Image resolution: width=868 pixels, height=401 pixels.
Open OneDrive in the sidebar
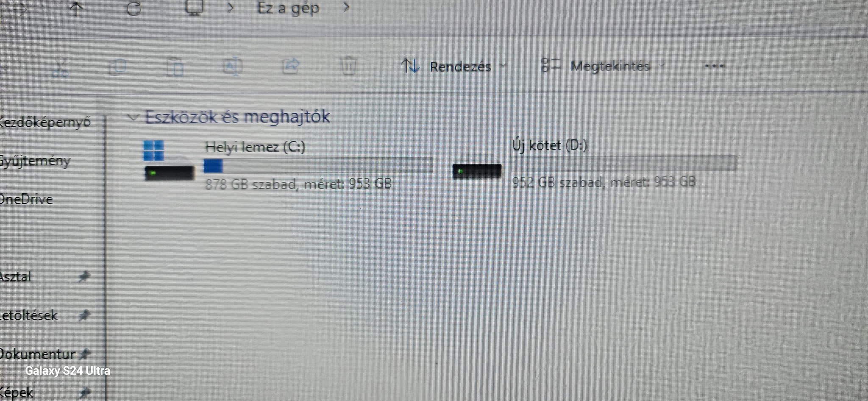coord(26,199)
